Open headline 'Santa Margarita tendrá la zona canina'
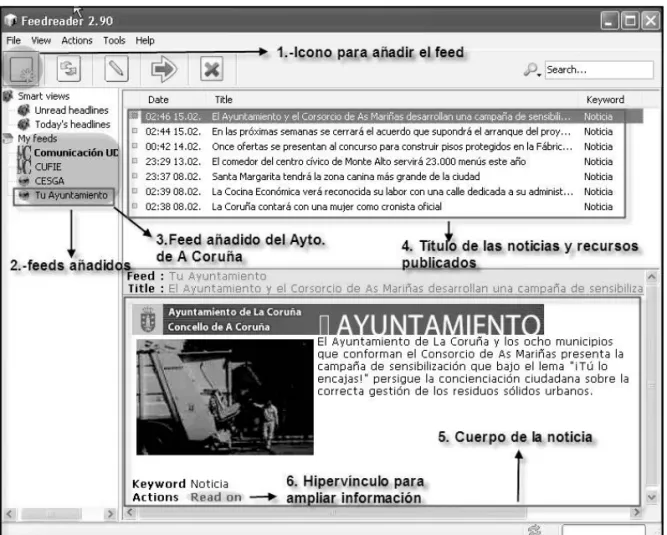The width and height of the screenshot is (667, 535). click(345, 176)
